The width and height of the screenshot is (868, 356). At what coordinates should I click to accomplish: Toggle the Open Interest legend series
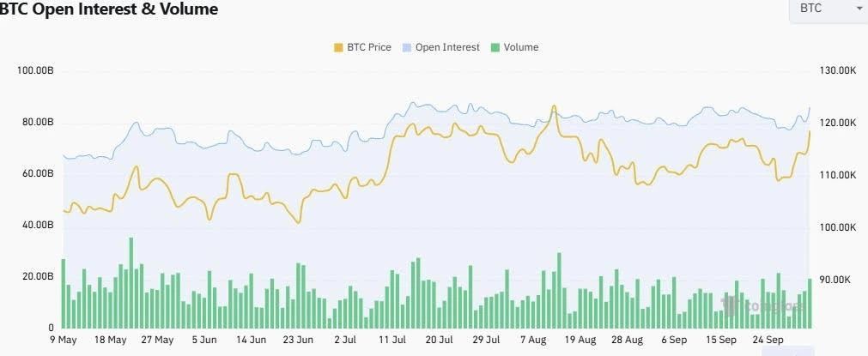[447, 47]
